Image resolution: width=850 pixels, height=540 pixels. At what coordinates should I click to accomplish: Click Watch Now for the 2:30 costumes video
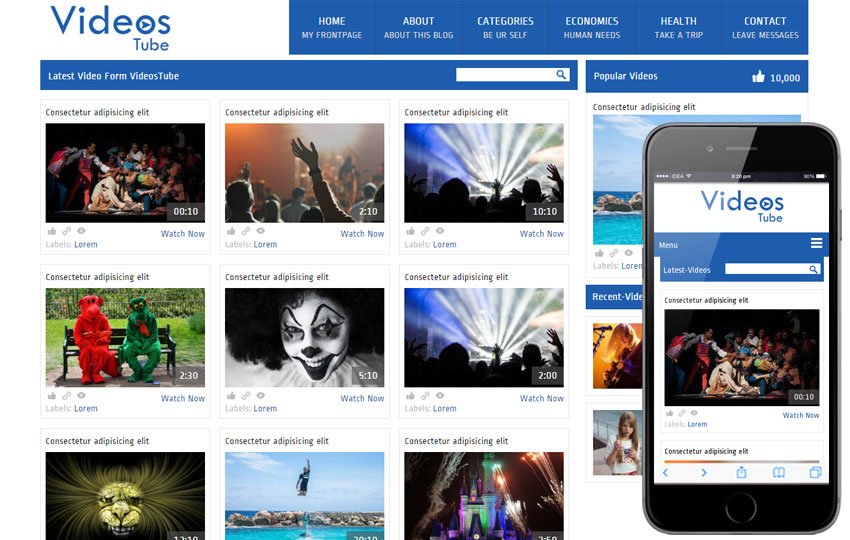183,398
